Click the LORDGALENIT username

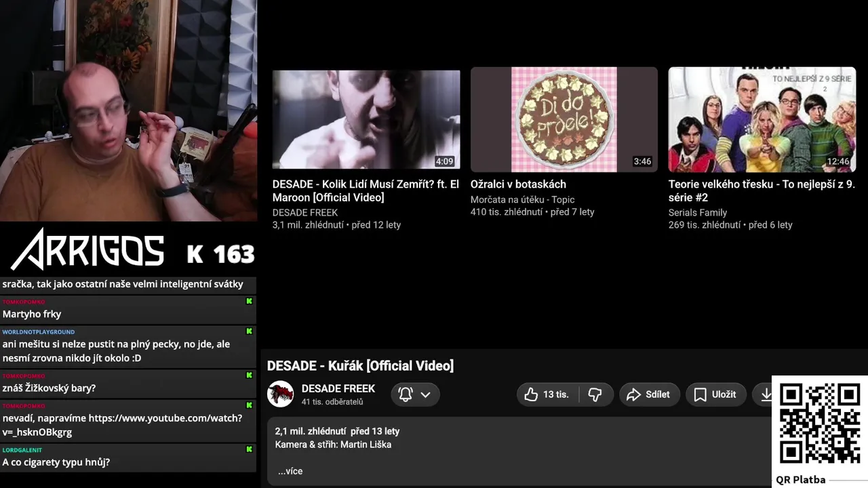pos(22,450)
